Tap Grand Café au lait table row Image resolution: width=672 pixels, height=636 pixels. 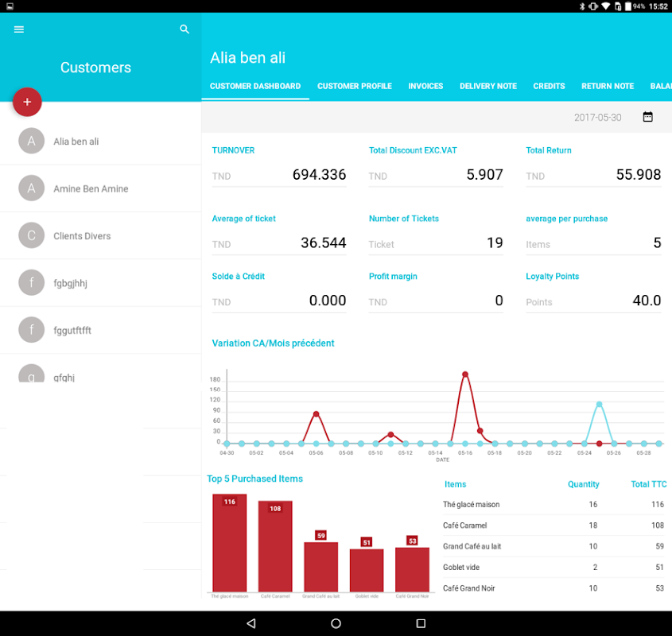(x=554, y=546)
